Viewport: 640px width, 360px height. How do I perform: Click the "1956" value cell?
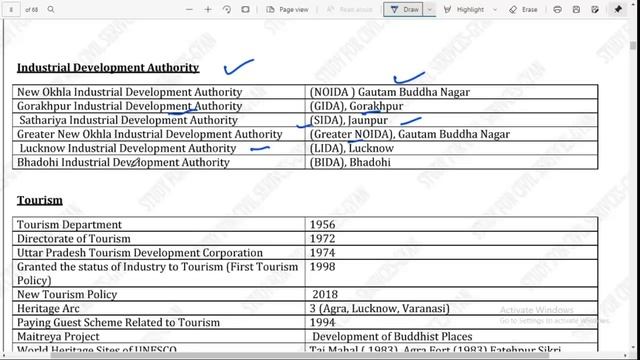(x=451, y=224)
